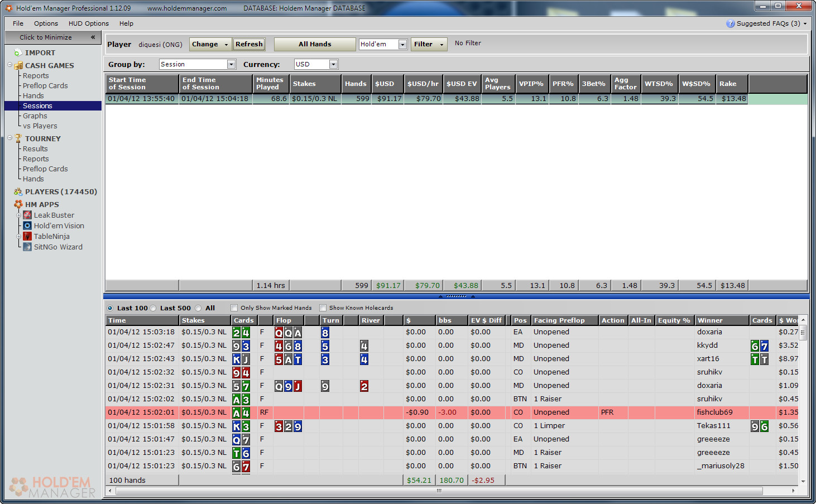Enable Only Show Marked Hands checkbox

click(234, 308)
